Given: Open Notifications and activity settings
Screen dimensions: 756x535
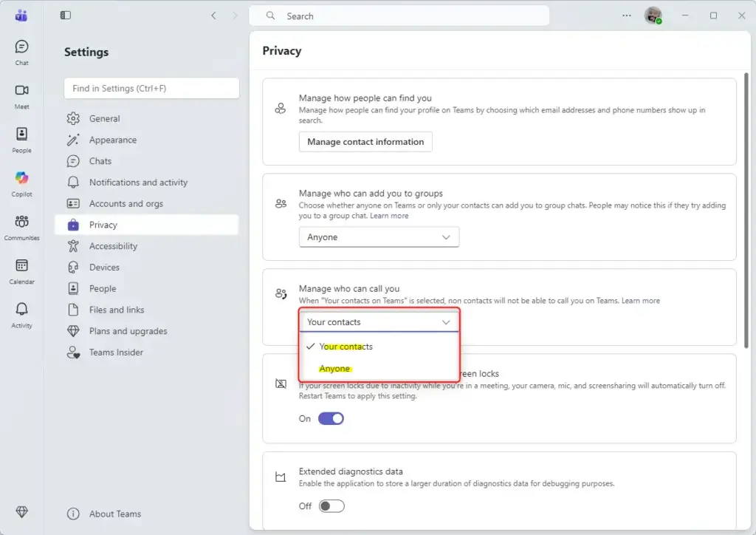Looking at the screenshot, I should [147, 183].
